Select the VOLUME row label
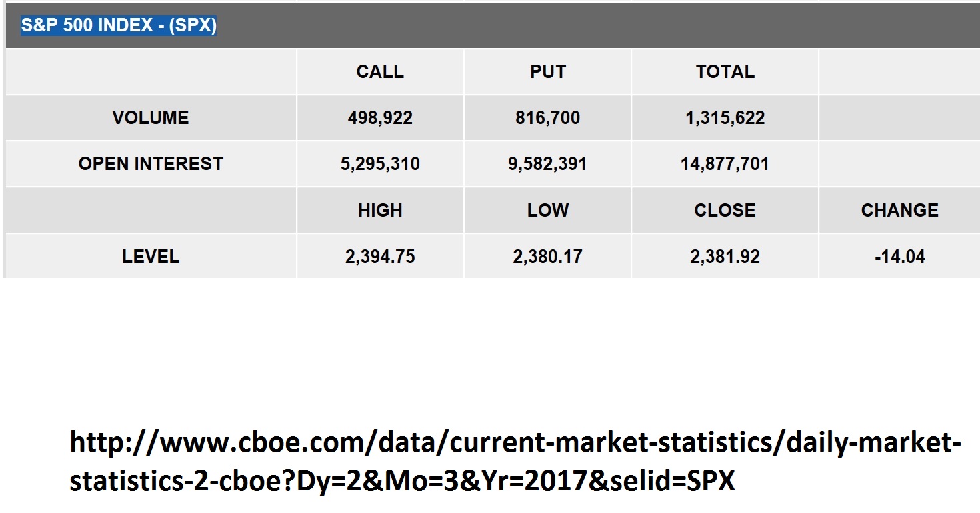Image resolution: width=980 pixels, height=513 pixels. (151, 118)
